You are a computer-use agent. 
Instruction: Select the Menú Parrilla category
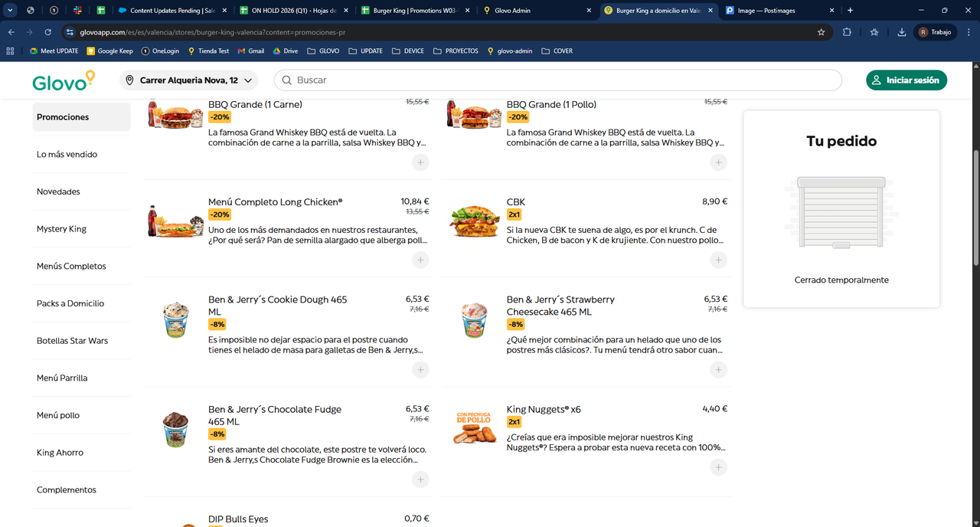(x=82, y=378)
